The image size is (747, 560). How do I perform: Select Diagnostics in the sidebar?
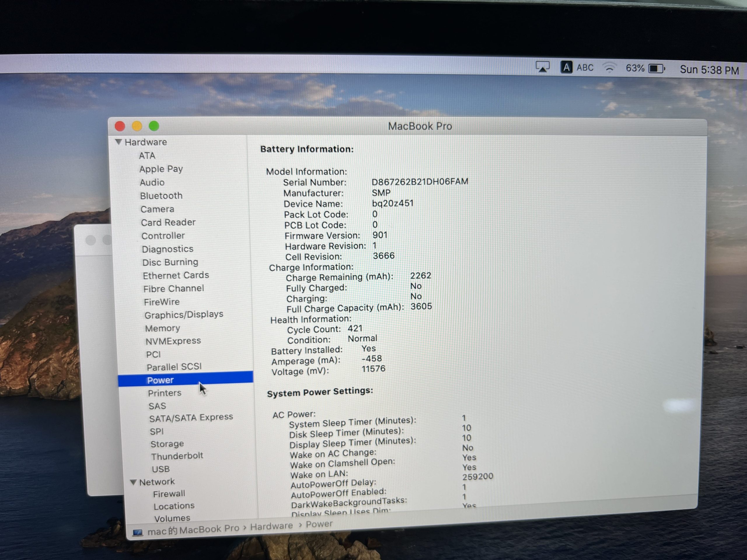[x=167, y=249]
